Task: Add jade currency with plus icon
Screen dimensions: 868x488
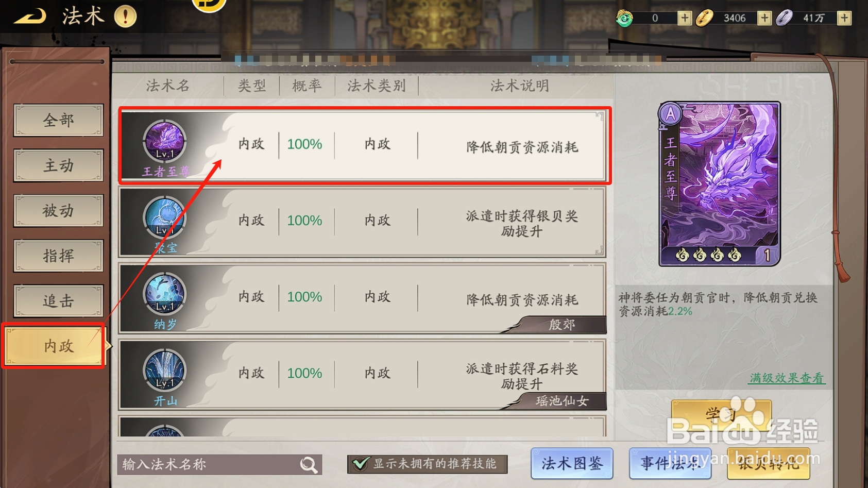Action: point(684,18)
